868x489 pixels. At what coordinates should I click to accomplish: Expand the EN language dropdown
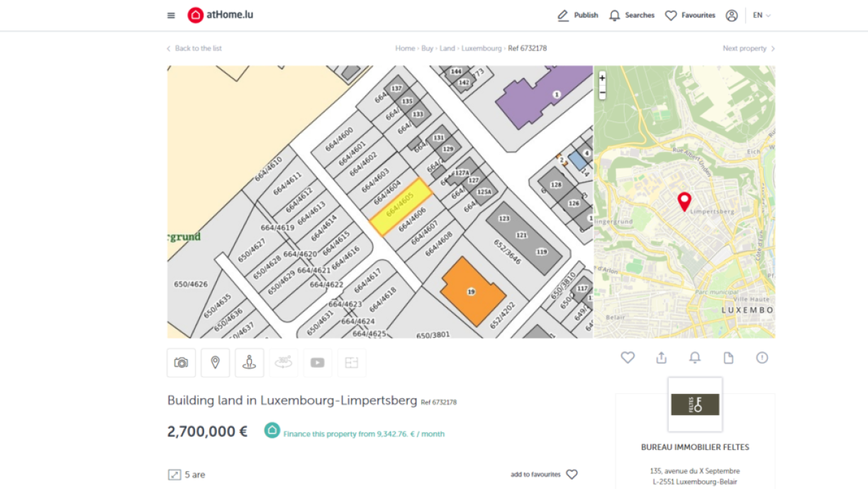[x=762, y=16]
